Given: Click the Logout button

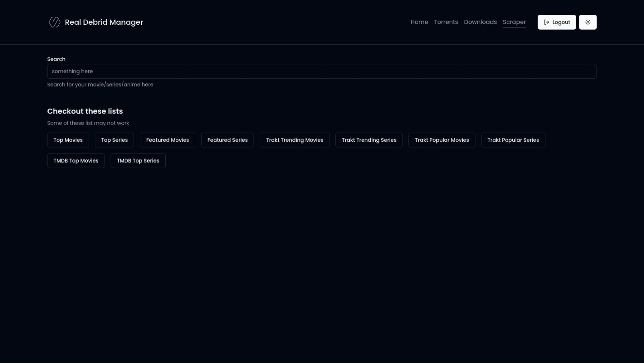Looking at the screenshot, I should coord(557,22).
